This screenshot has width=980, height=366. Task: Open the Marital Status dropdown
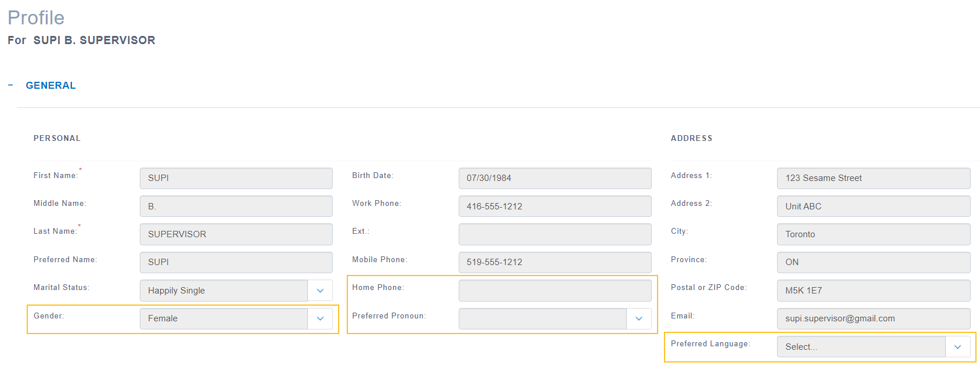point(320,291)
